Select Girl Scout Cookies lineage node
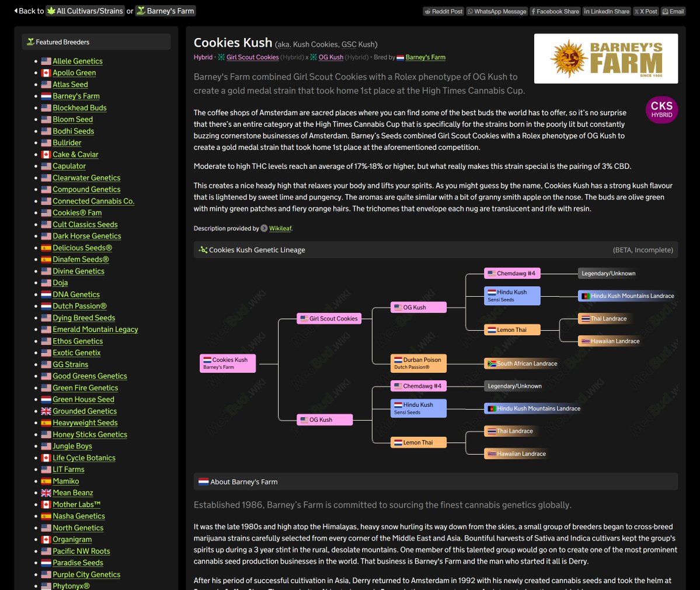This screenshot has height=590, width=700. pyautogui.click(x=329, y=318)
